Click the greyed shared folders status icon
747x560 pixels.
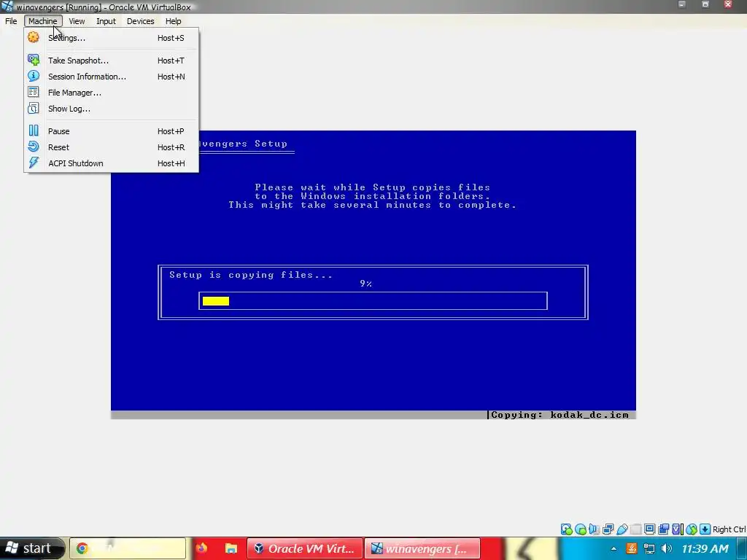pyautogui.click(x=636, y=529)
